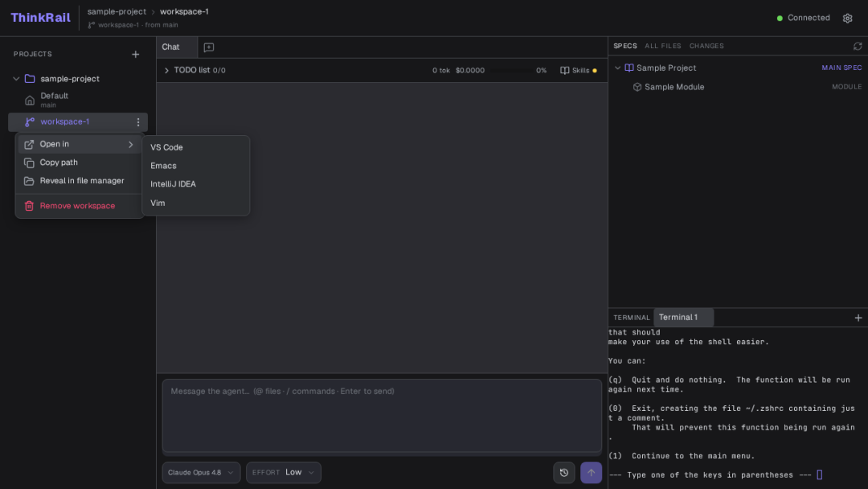This screenshot has height=489, width=868.
Task: Click the Copy path icon
Action: [x=30, y=162]
